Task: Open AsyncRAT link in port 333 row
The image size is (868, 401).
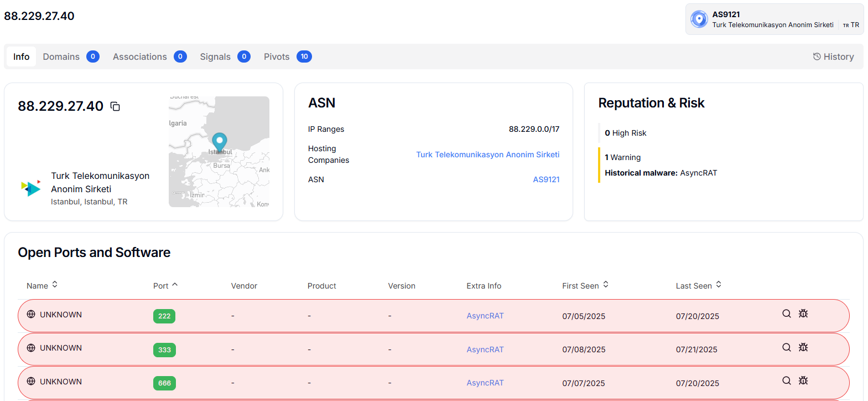Action: (485, 349)
